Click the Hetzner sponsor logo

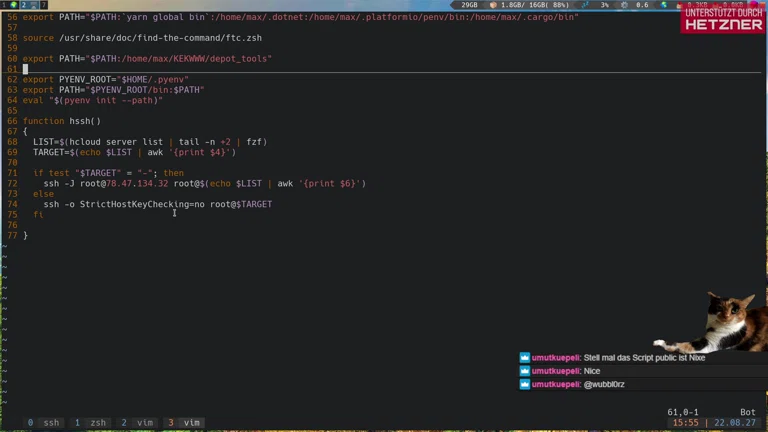coord(723,18)
